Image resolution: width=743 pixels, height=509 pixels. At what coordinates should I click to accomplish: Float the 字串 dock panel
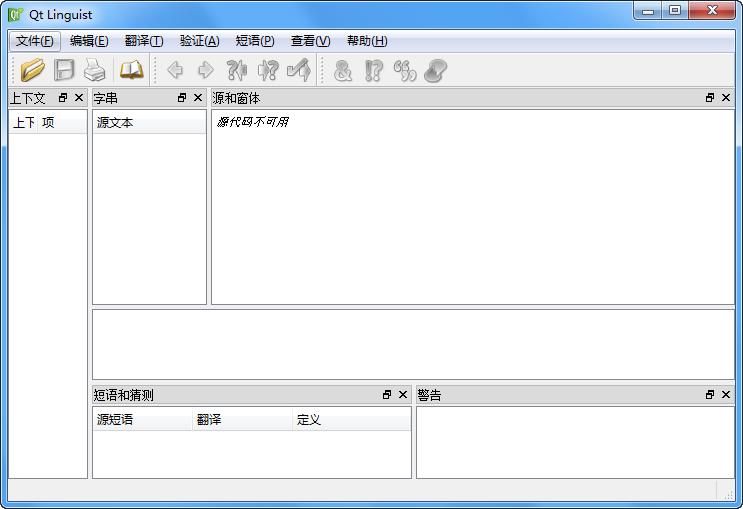(x=182, y=98)
